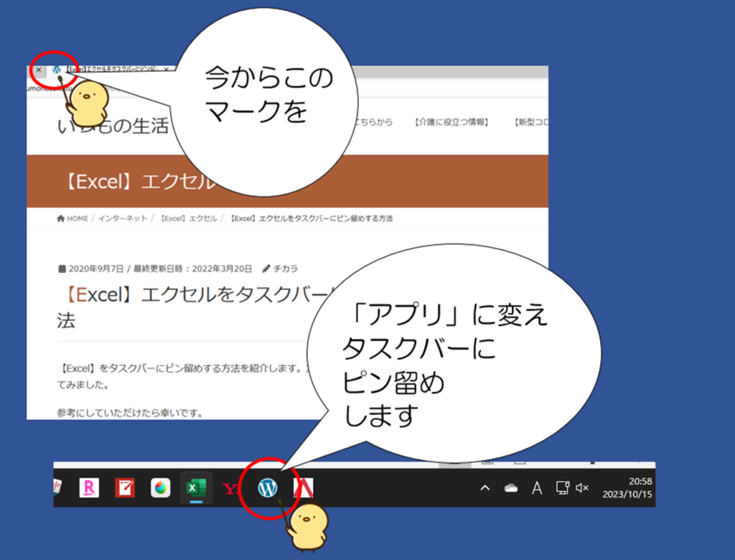Open the clock showing 20:58 2023/10/15
The image size is (735, 560).
point(627,487)
